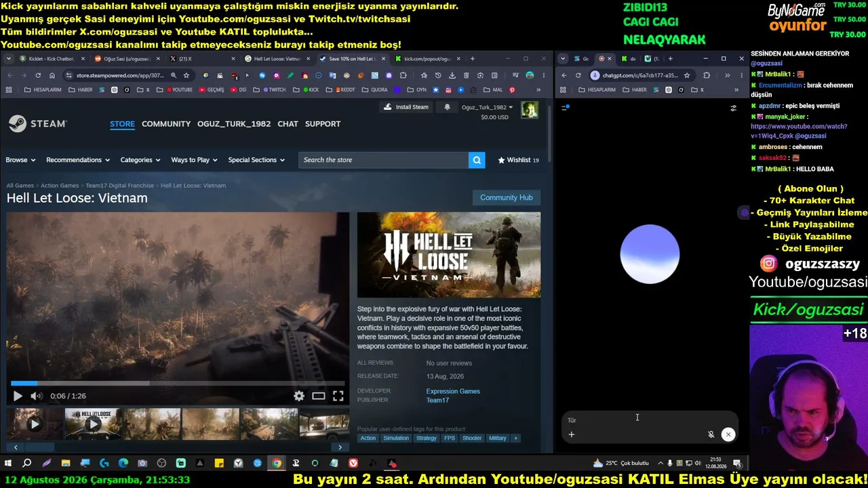868x488 pixels.
Task: Toggle theater mode in the video player
Action: point(319,396)
